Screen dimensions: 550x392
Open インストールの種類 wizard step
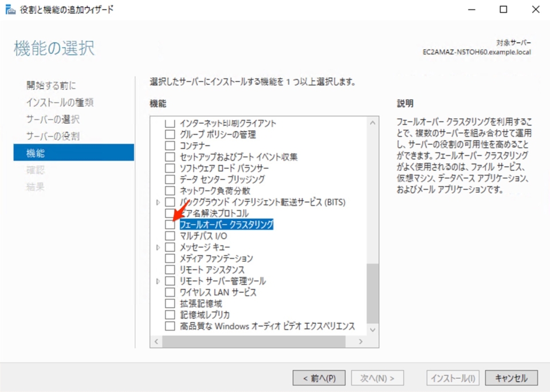[60, 103]
